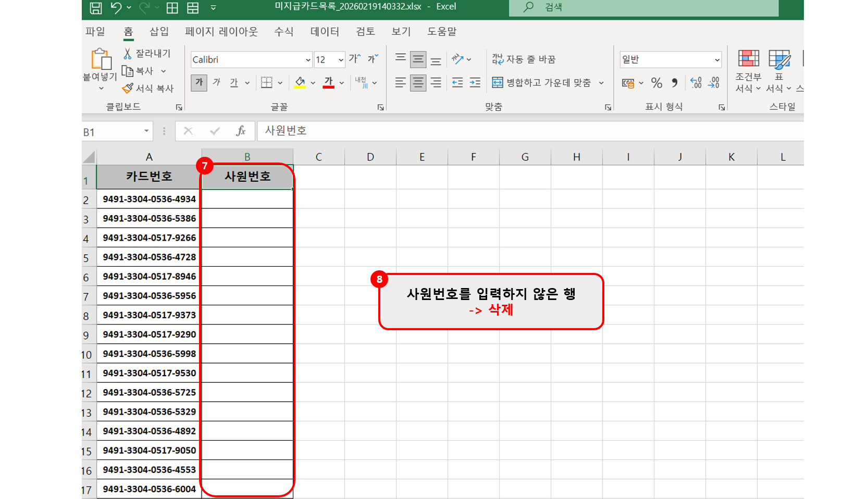
Task: Expand underline style dropdown arrow
Action: click(x=247, y=83)
